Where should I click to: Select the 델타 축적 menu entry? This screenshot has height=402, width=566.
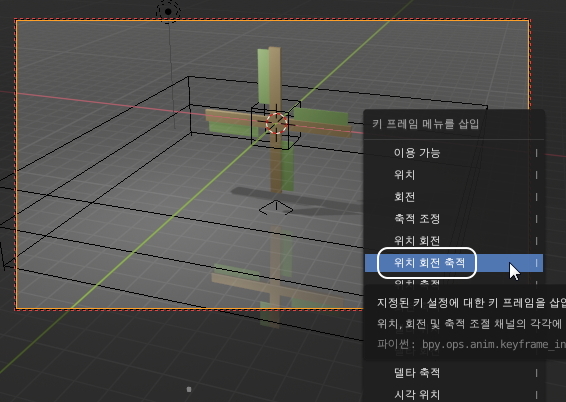tap(453, 373)
